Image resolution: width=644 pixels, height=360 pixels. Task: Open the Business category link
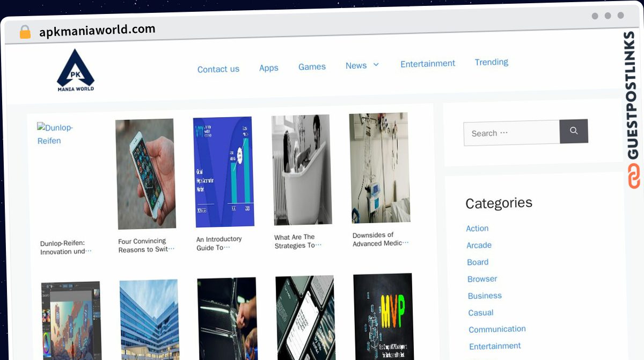point(485,296)
